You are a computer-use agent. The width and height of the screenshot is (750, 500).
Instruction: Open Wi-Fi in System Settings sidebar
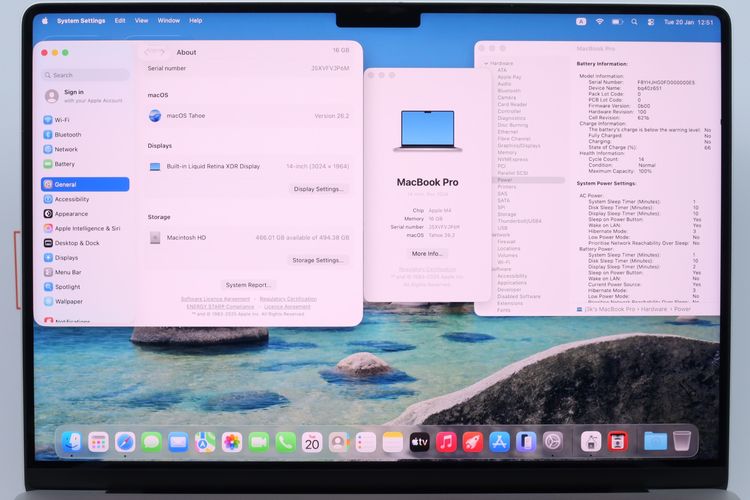pyautogui.click(x=57, y=120)
